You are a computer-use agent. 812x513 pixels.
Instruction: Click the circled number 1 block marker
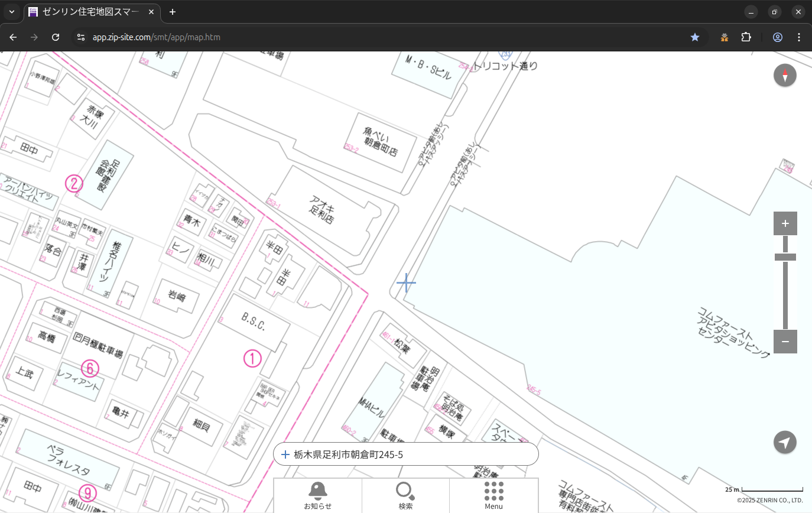click(252, 358)
